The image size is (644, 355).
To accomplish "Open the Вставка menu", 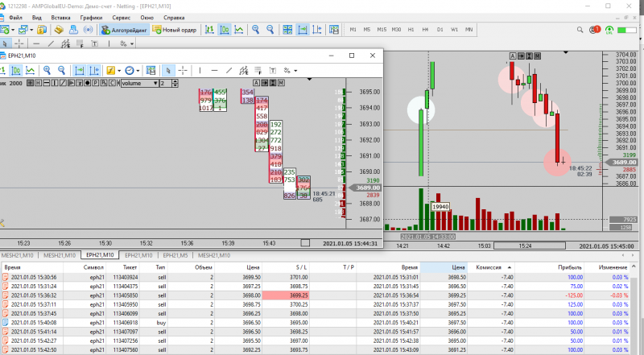I will tap(61, 18).
